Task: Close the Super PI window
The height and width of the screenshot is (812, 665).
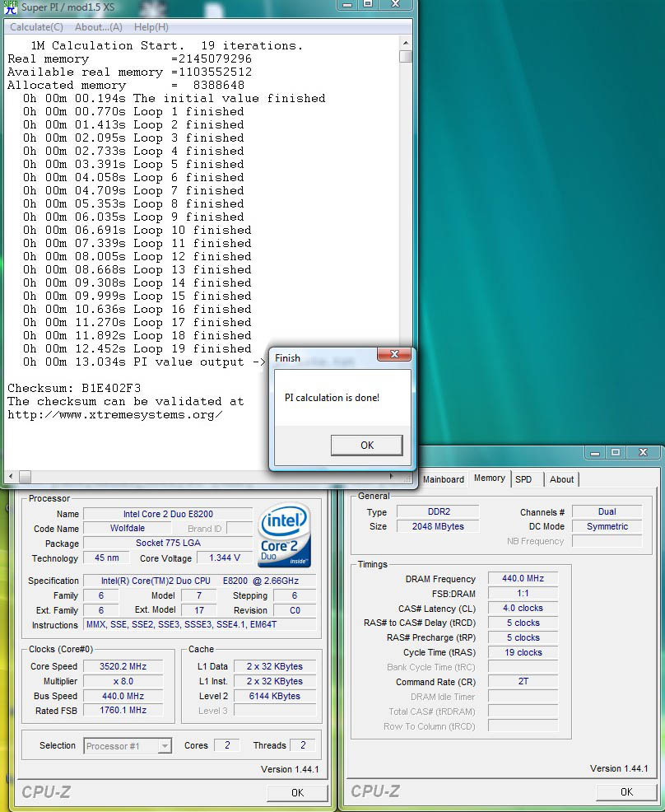Action: pyautogui.click(x=395, y=4)
